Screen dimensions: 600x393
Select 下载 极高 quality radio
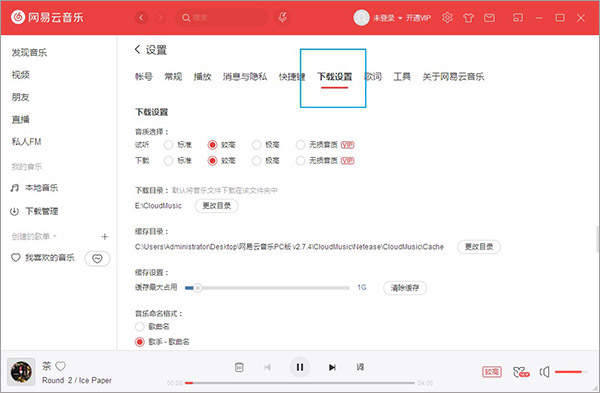[x=256, y=161]
